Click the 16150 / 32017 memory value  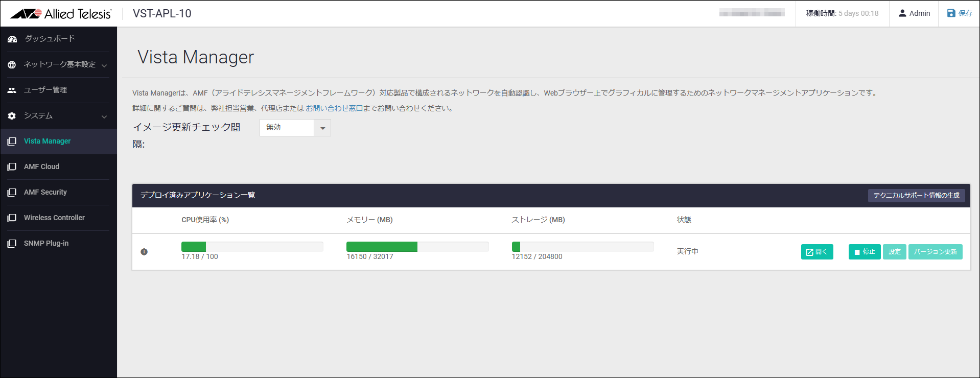click(x=370, y=256)
